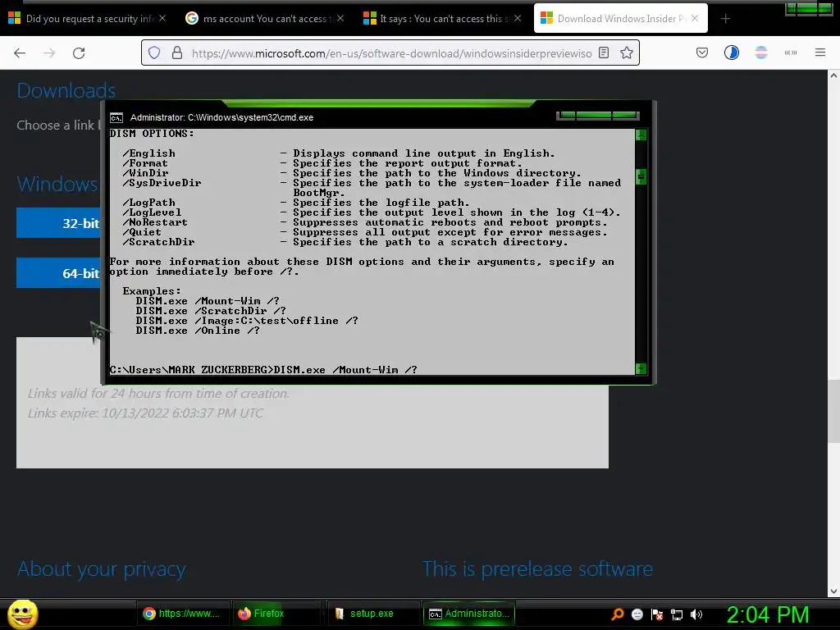
Task: Click 'DISM.exe /Online /?' example line
Action: (x=198, y=331)
